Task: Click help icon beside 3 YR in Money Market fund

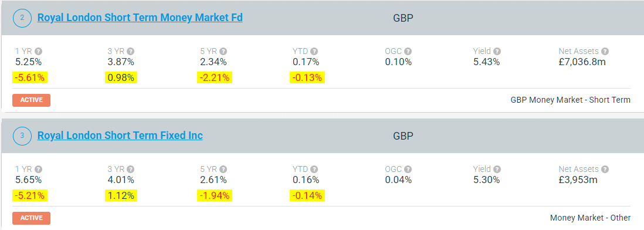Action: pyautogui.click(x=131, y=52)
